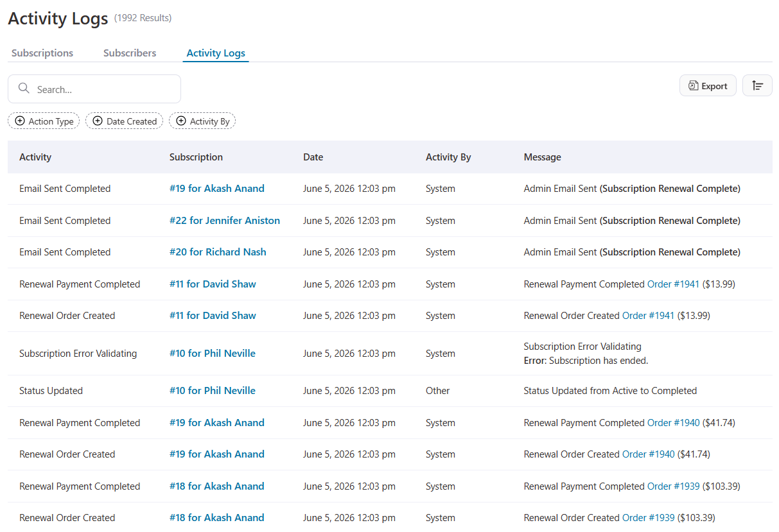Image resolution: width=779 pixels, height=532 pixels.
Task: Click the Subscription Error Validating activity cell
Action: (x=78, y=354)
